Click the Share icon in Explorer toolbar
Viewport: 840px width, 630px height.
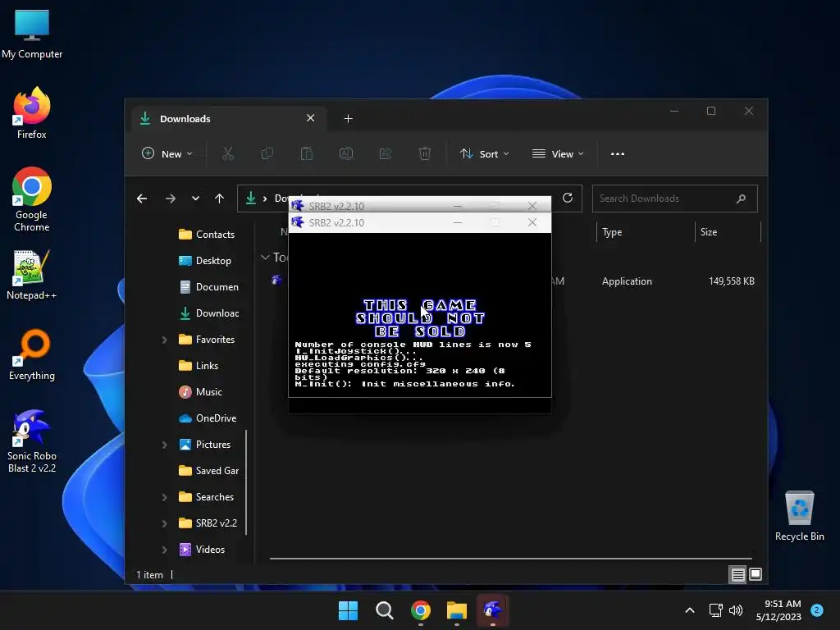point(386,153)
